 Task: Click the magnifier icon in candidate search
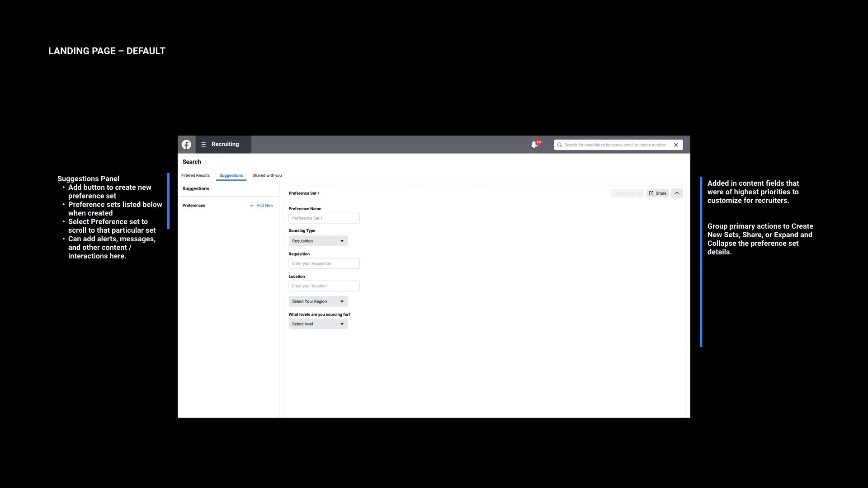[x=560, y=145]
